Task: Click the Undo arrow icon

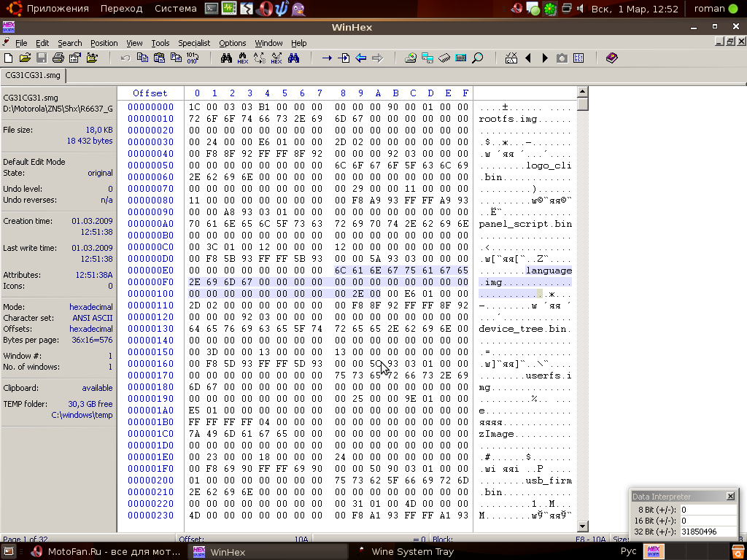Action: tap(125, 58)
